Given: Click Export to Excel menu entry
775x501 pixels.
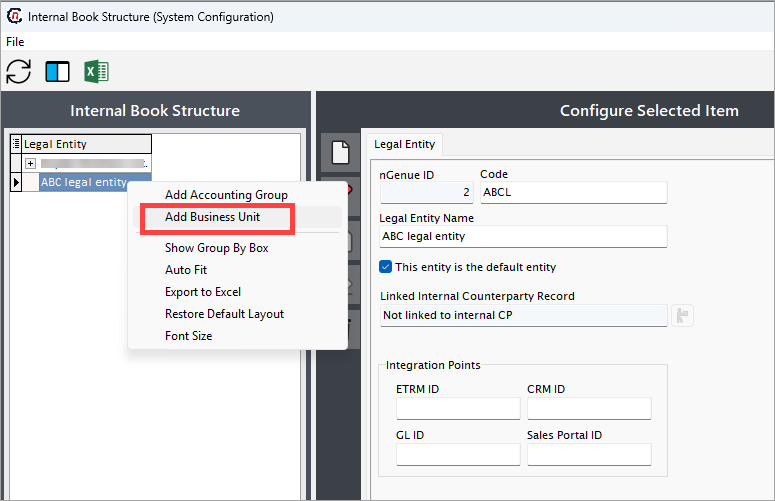Looking at the screenshot, I should 203,292.
